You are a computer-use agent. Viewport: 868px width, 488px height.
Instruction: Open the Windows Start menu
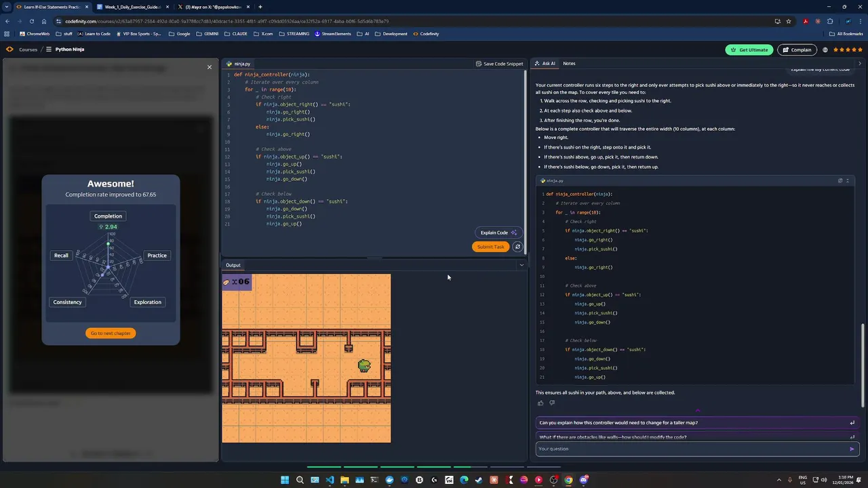click(x=285, y=480)
